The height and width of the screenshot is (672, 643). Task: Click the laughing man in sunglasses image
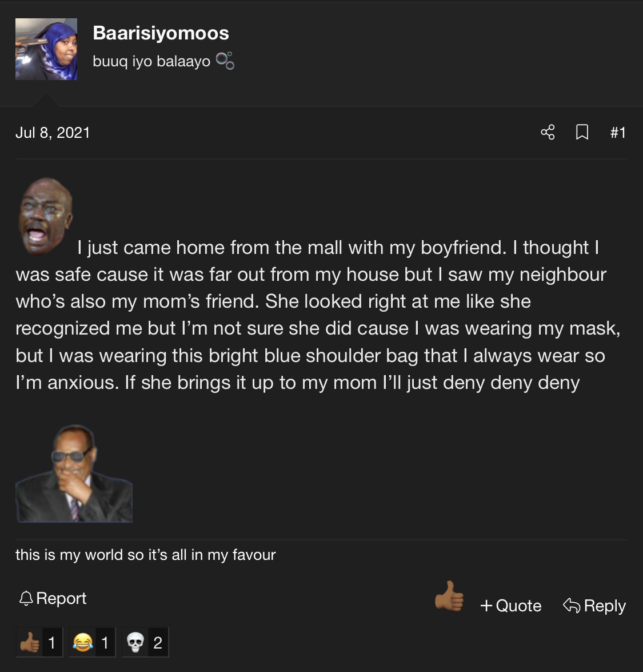click(74, 473)
